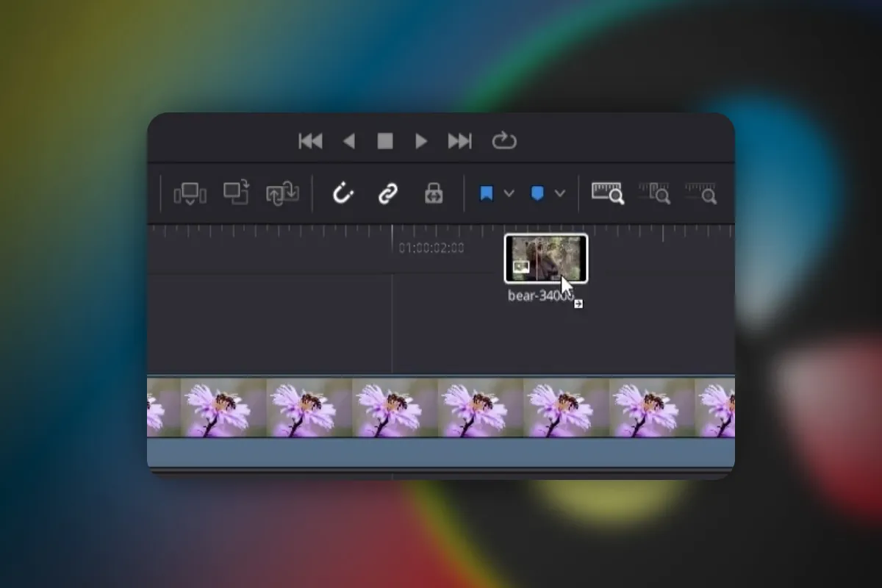Open the flag color dropdown arrow
Image resolution: width=882 pixels, height=588 pixels.
coord(509,194)
